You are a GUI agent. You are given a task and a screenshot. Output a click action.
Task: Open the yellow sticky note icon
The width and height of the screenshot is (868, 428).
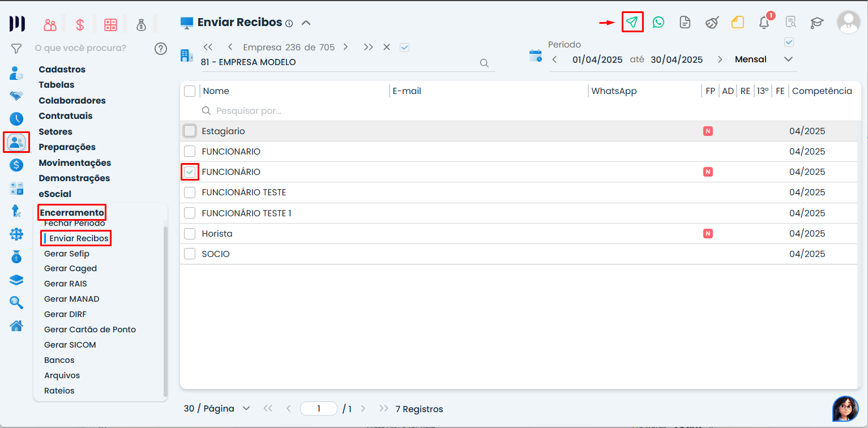737,23
